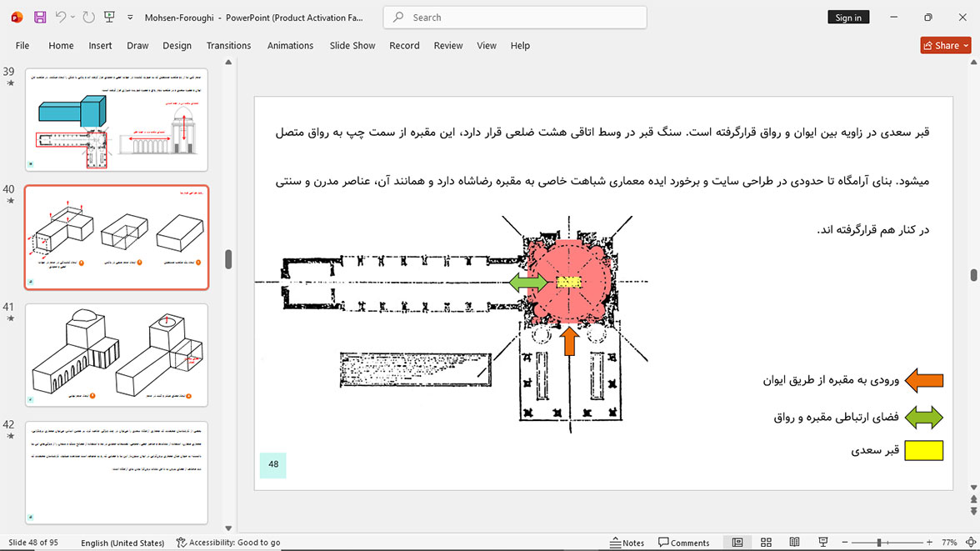Click the Sign in button
The height and width of the screenshot is (551, 980).
click(848, 18)
